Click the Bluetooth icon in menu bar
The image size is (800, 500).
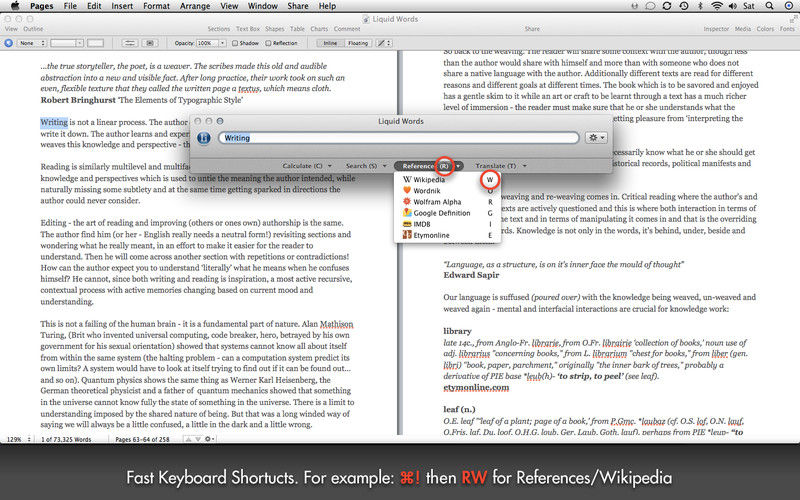(700, 6)
